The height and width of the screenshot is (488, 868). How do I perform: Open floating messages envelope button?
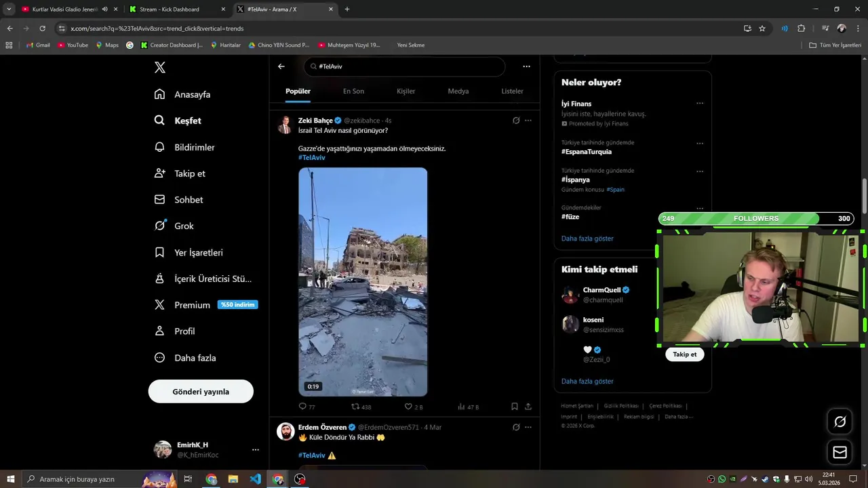click(840, 452)
